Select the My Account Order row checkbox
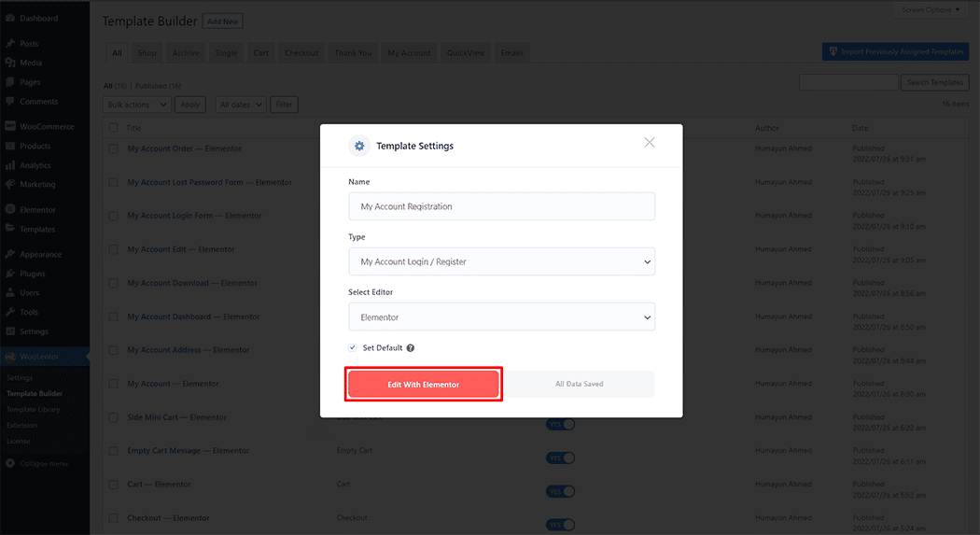Viewport: 980px width, 535px height. (113, 148)
